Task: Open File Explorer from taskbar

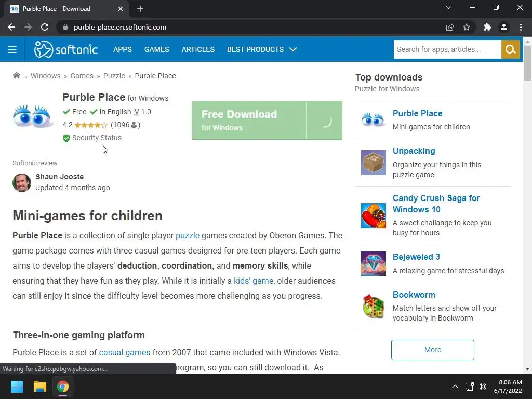Action: 39,387
